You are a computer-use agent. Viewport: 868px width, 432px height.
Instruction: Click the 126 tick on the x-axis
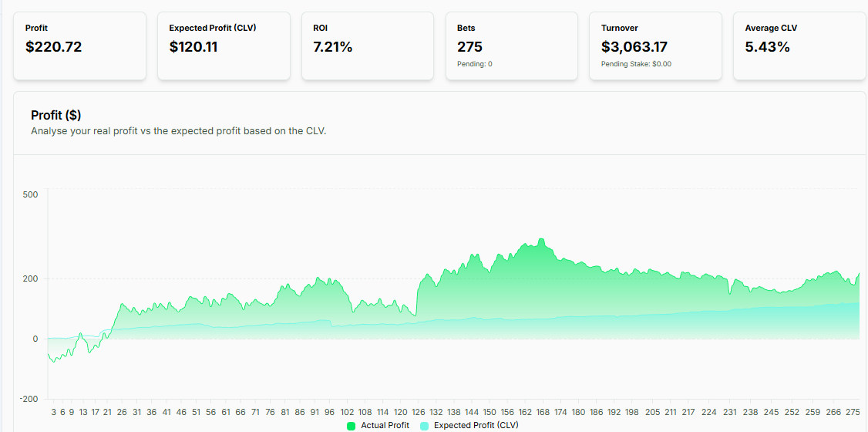[x=419, y=412]
